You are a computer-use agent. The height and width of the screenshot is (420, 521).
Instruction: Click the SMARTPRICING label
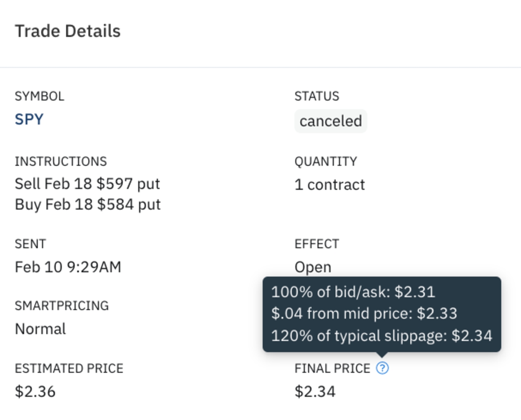pos(62,306)
